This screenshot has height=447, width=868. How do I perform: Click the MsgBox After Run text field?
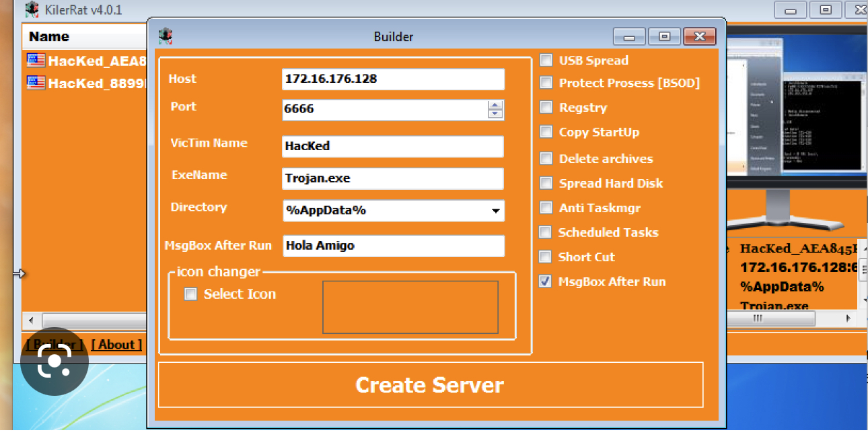pyautogui.click(x=393, y=246)
